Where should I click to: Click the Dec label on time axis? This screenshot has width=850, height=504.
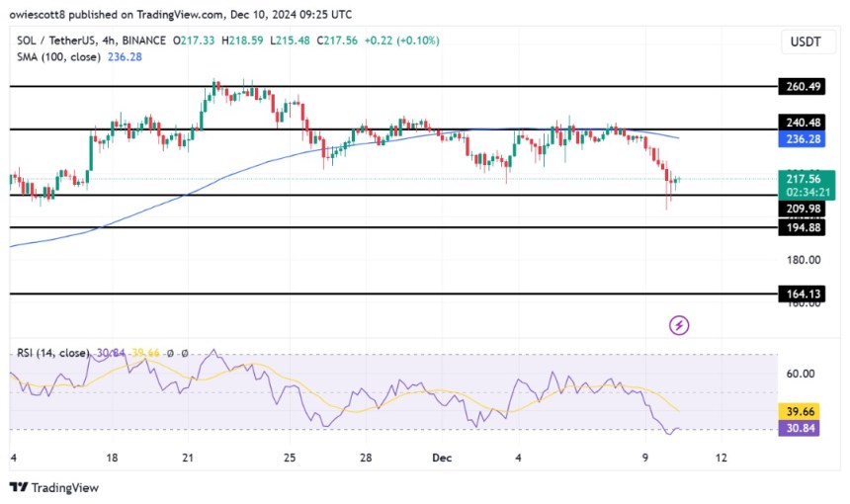(442, 458)
